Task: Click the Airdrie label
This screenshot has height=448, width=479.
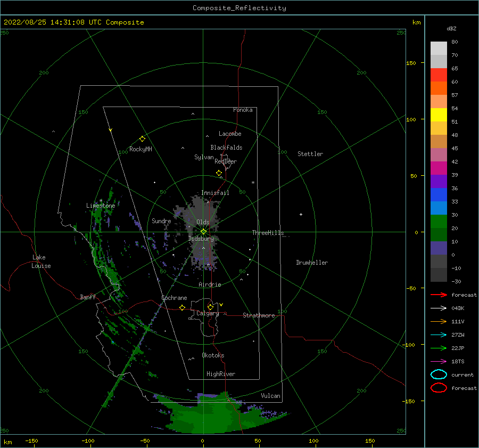Action: (210, 284)
